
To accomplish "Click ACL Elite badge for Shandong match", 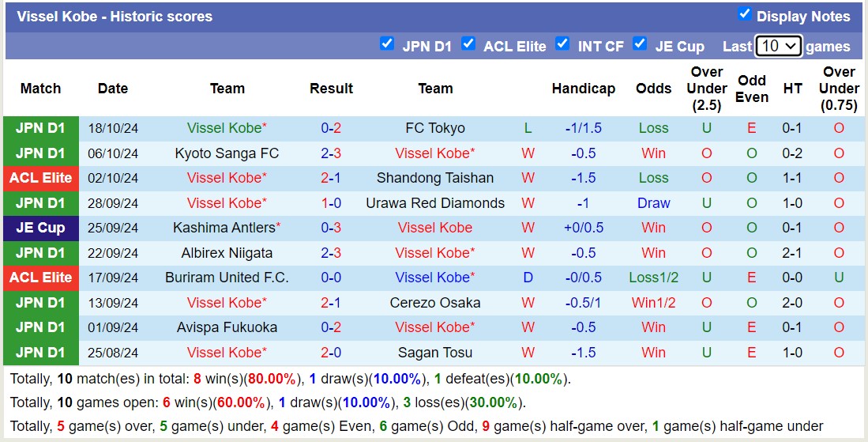I will pos(40,178).
